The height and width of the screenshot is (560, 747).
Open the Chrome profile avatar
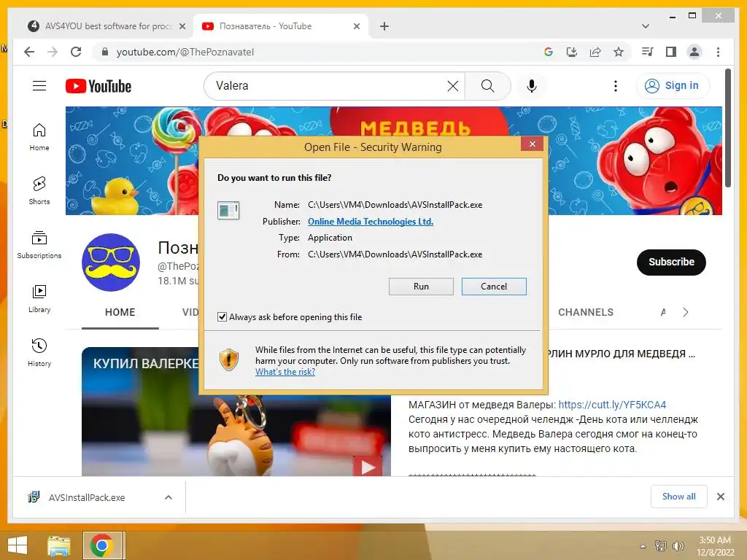tap(694, 52)
